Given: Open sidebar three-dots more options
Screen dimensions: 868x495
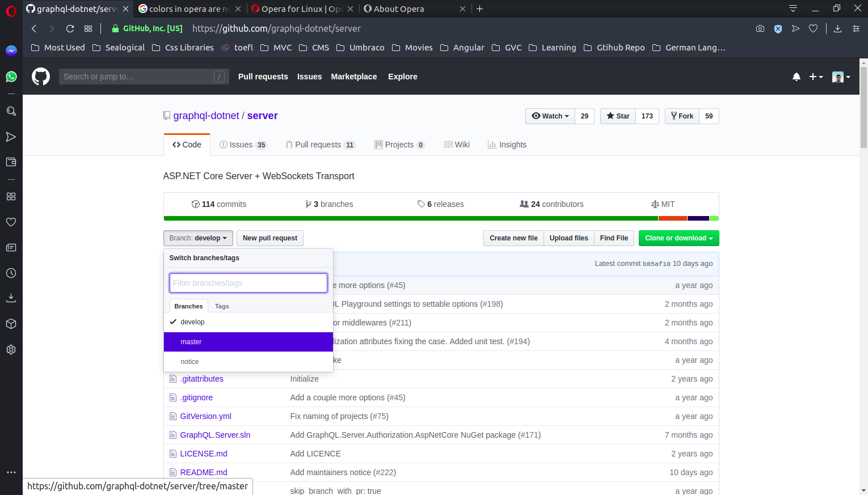Looking at the screenshot, I should pos(11,472).
